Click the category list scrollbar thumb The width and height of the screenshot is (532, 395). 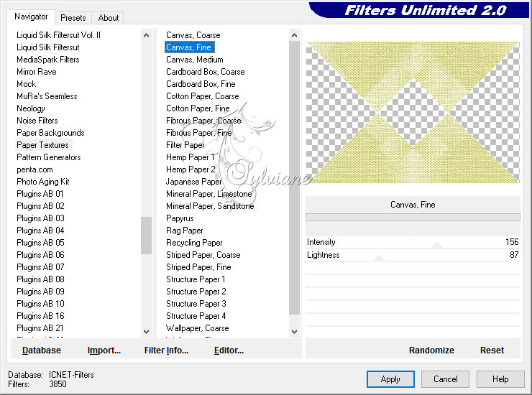(x=146, y=236)
